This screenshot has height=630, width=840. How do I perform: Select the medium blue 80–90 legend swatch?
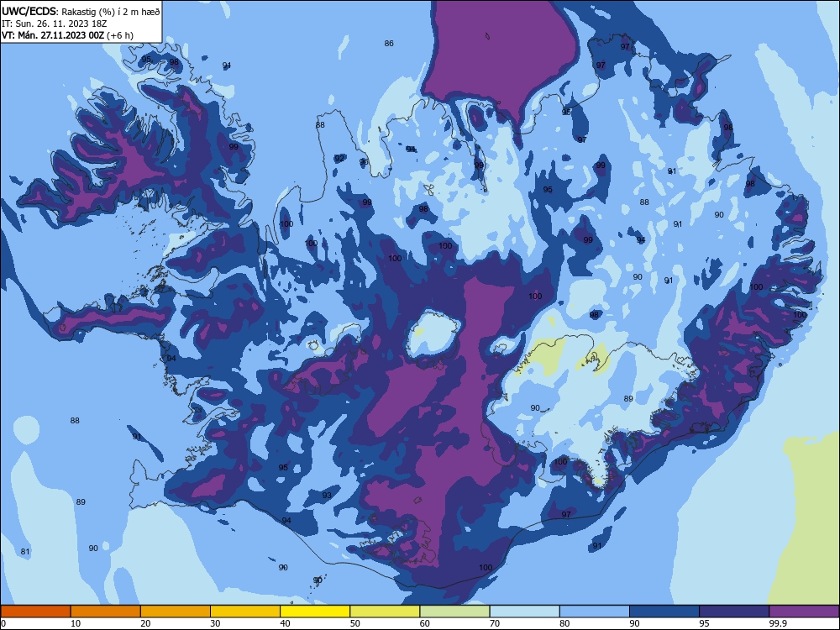[595, 612]
